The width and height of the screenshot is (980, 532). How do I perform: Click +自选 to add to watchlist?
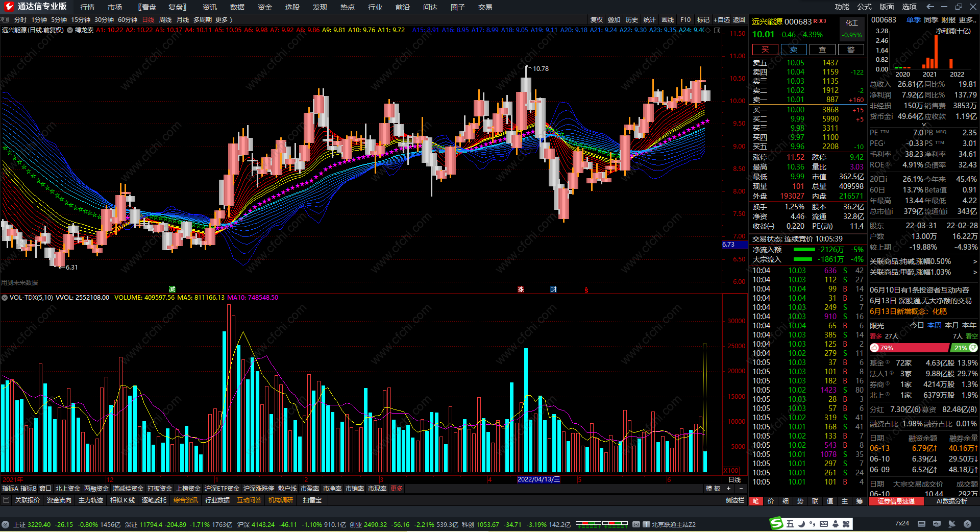click(722, 20)
